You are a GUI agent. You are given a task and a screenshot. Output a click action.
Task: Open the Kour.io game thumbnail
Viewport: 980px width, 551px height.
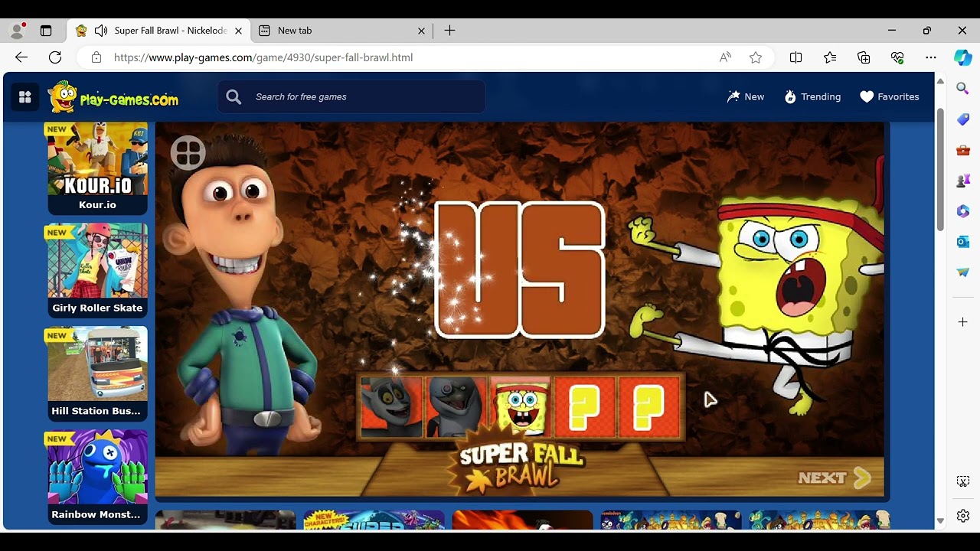[x=97, y=168]
